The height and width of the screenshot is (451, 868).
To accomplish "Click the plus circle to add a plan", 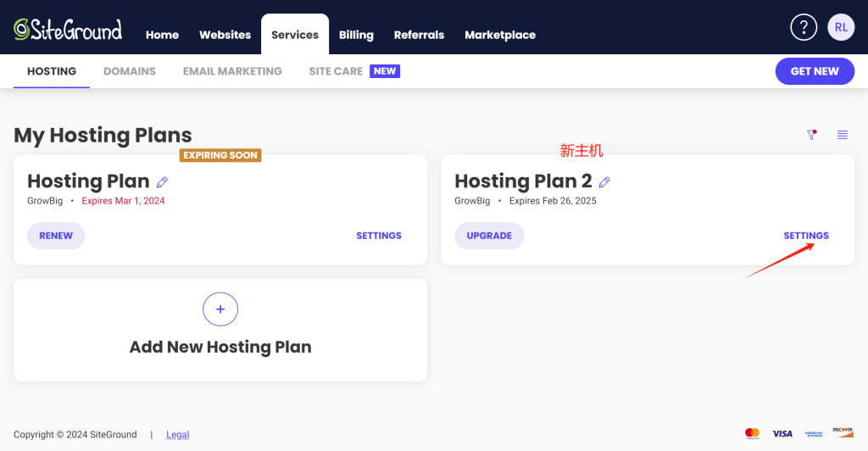I will point(220,309).
